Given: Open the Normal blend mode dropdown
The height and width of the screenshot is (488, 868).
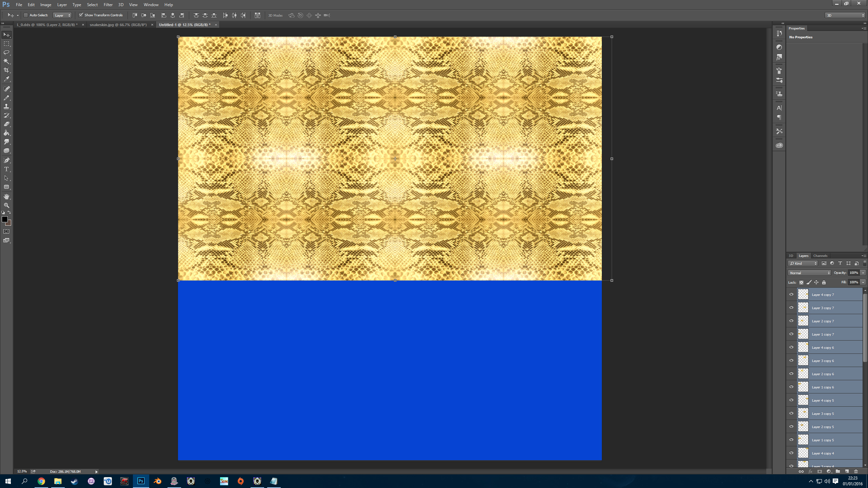Looking at the screenshot, I should point(809,273).
